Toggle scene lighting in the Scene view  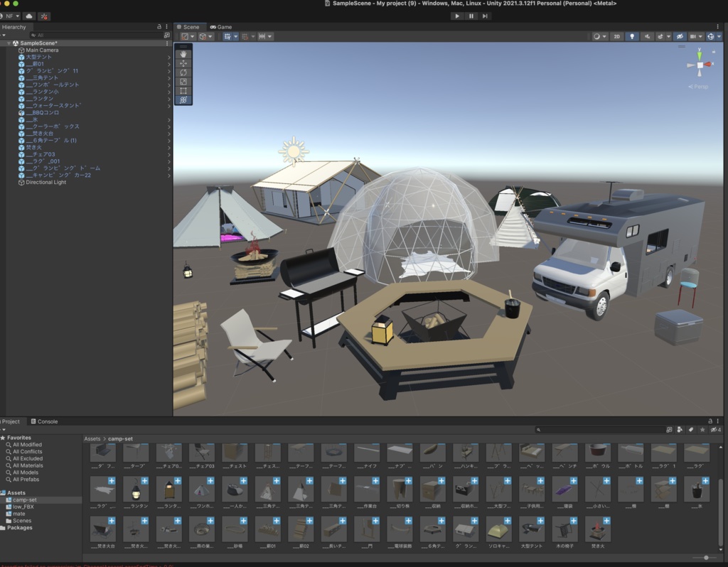[x=632, y=36]
